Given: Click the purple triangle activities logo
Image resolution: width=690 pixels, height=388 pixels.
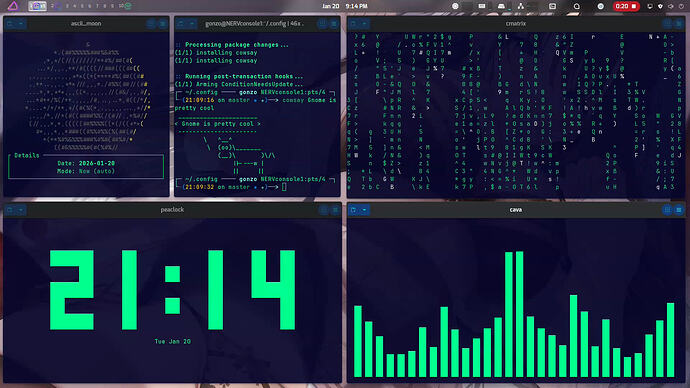Looking at the screenshot, I should tap(13, 6).
